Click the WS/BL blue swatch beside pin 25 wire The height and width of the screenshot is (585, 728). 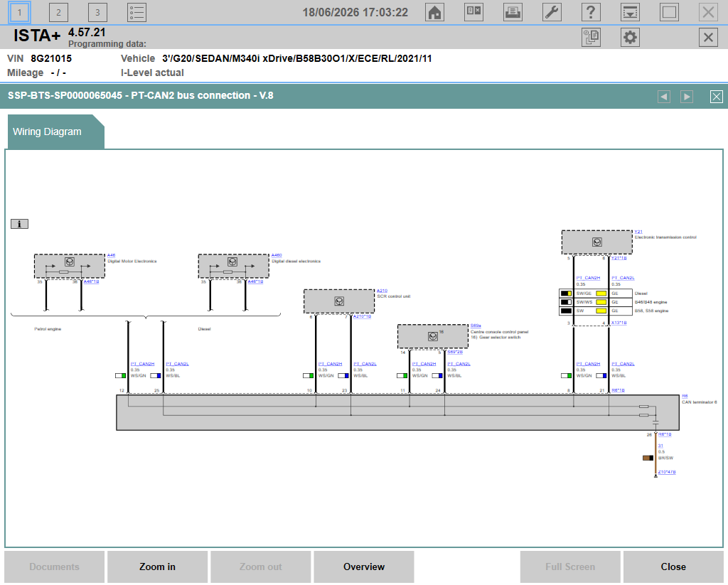(156, 375)
